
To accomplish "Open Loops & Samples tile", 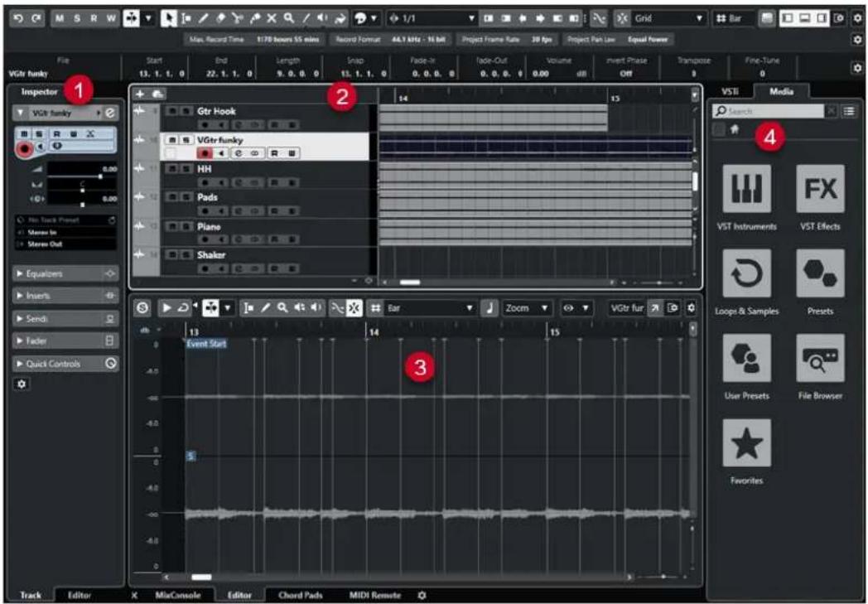I will pyautogui.click(x=746, y=273).
